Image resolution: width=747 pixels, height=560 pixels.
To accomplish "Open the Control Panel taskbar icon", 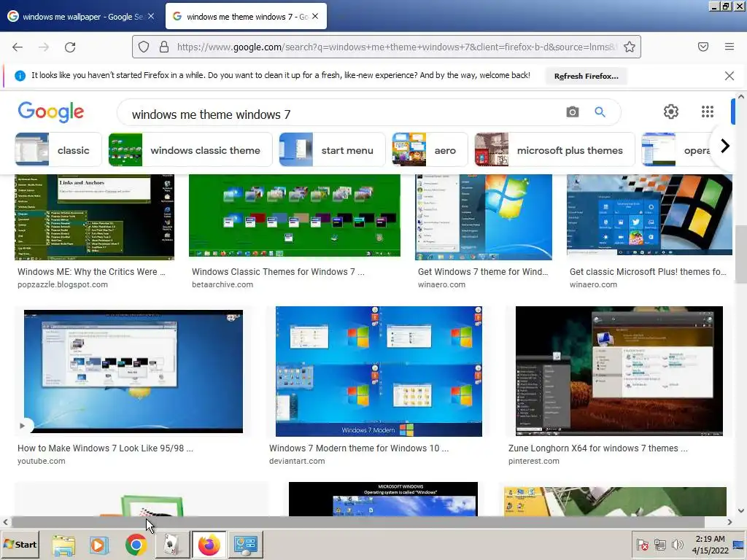I will [246, 545].
